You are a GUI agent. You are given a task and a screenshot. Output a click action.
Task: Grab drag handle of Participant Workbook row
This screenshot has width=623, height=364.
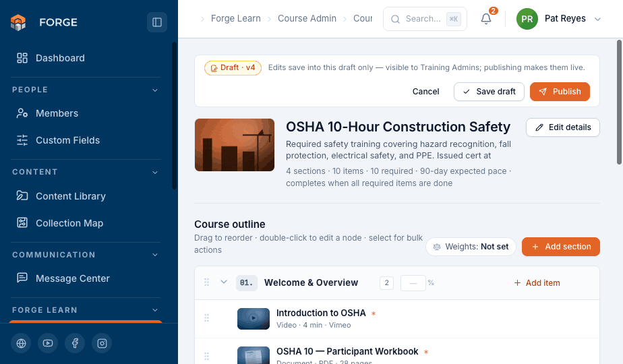pos(206,356)
